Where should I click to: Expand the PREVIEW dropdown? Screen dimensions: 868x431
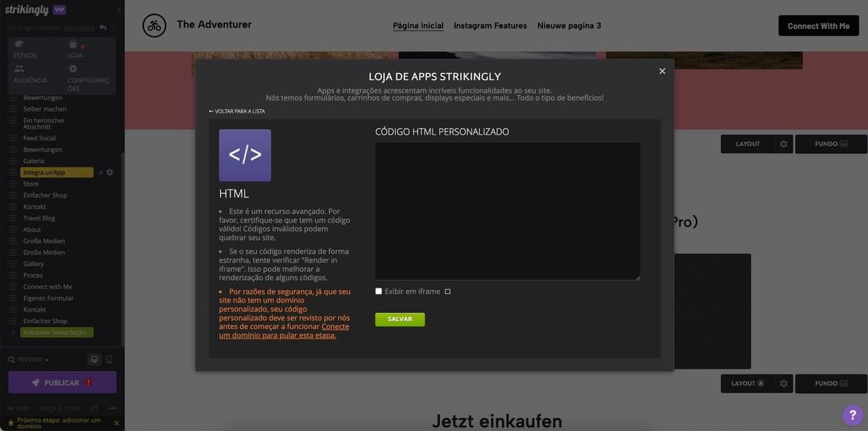(29, 359)
